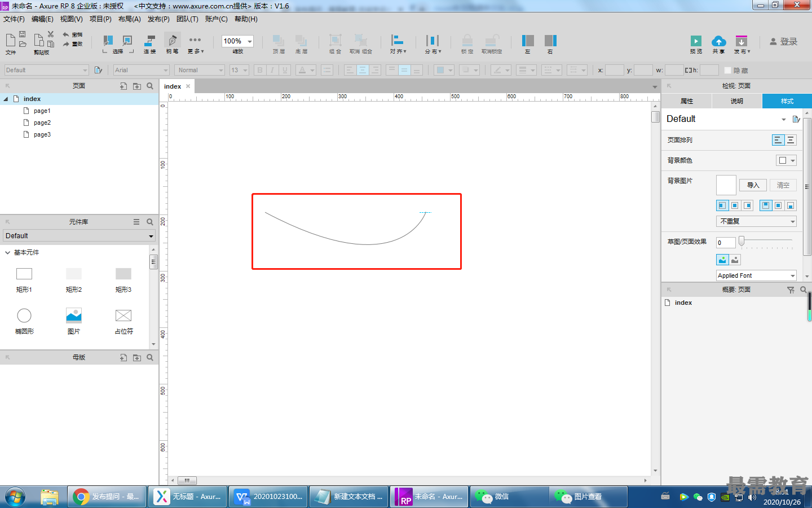Screen dimensions: 812x508
Task: Click the outline filter icon
Action: pos(791,290)
